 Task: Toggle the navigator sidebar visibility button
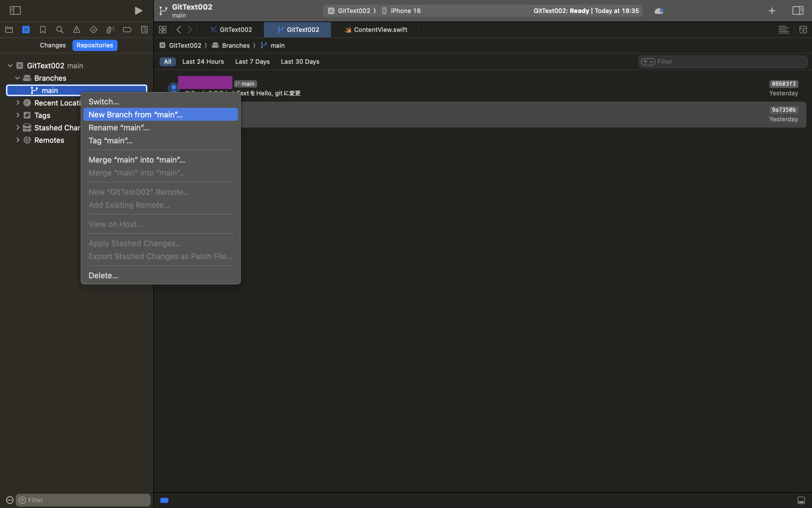pyautogui.click(x=15, y=10)
